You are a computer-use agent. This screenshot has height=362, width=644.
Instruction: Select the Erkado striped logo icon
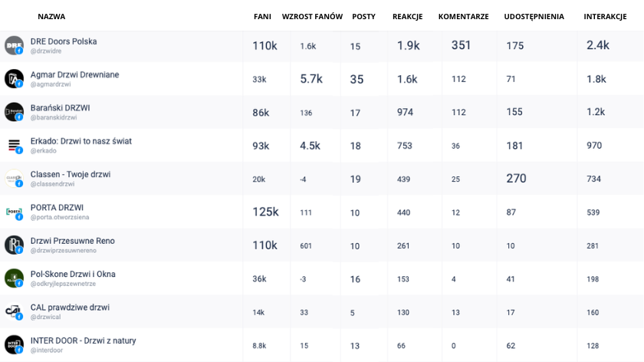coord(14,145)
